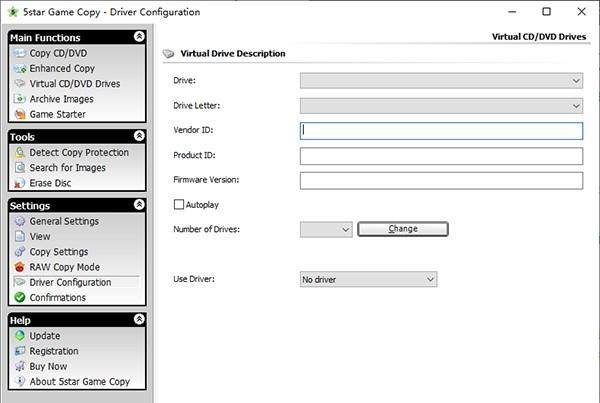The width and height of the screenshot is (600, 403).
Task: Enable the Autoplay checkbox
Action: pyautogui.click(x=179, y=204)
